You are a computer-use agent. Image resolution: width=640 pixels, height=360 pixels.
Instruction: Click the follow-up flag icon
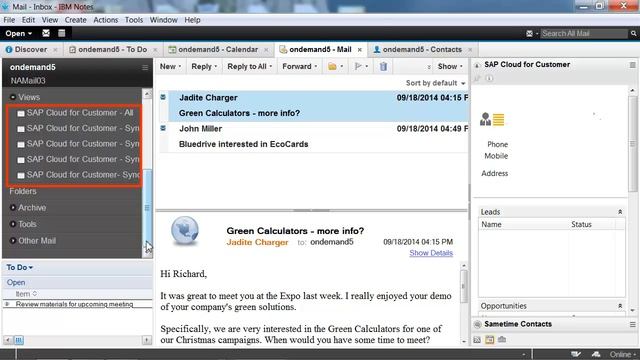click(358, 66)
